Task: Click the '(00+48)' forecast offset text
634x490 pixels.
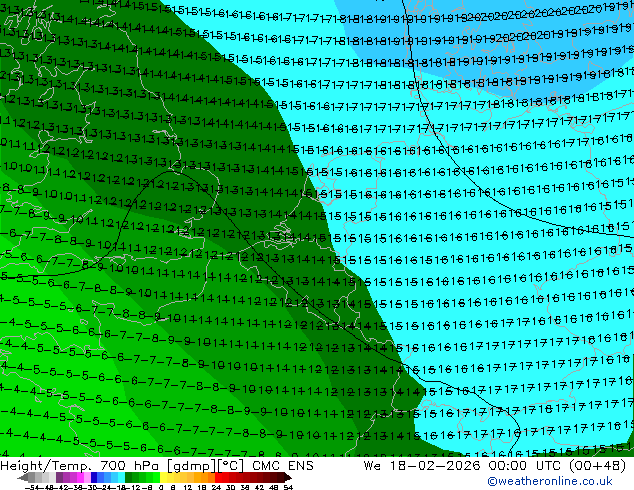Action: 597,466
